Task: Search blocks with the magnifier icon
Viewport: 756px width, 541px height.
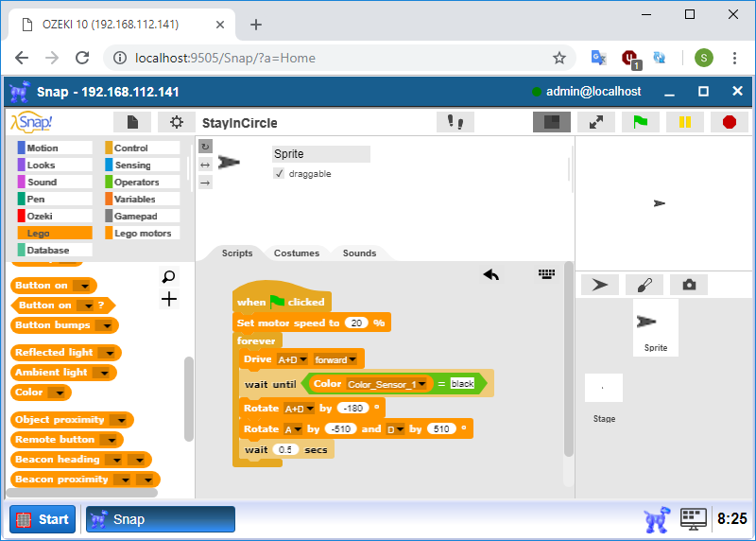Action: pyautogui.click(x=169, y=277)
